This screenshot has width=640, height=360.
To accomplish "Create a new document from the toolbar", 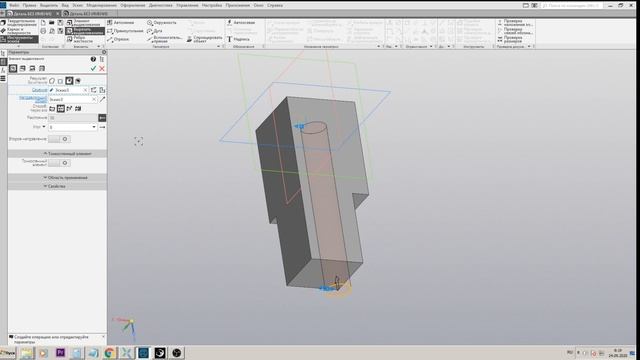I will click(43, 22).
